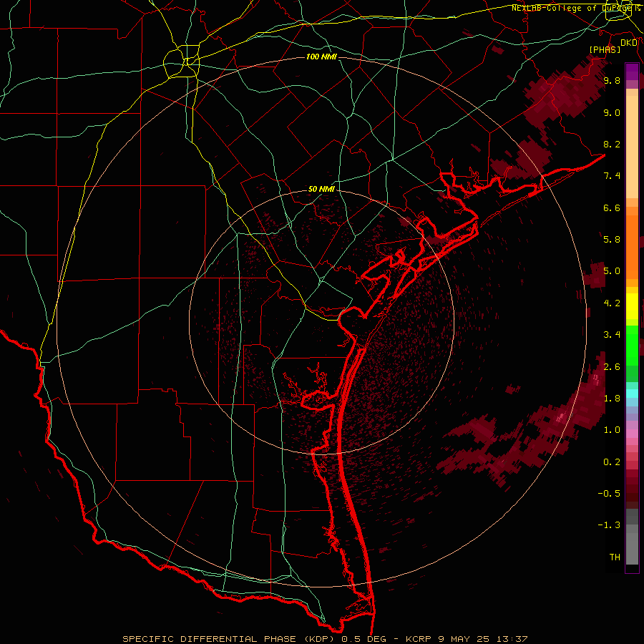
Task: Click the gray band at the color bar bottom
Action: click(x=632, y=537)
